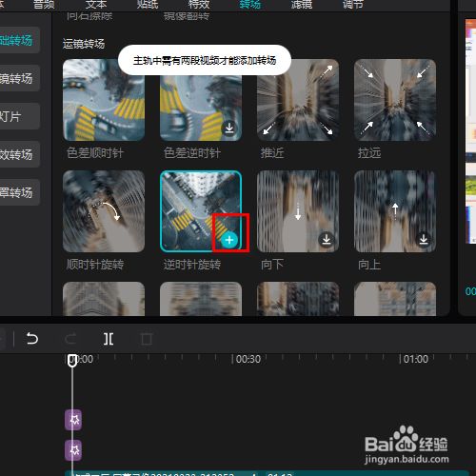Click the redo arrow in the timeline toolbar
Screen dimensions: 476x476
[x=70, y=339]
